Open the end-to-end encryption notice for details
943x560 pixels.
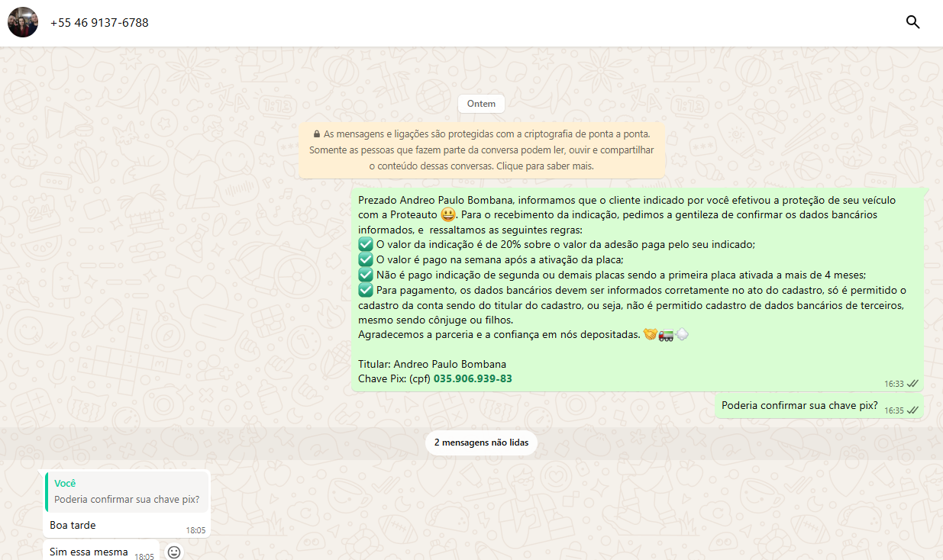482,150
